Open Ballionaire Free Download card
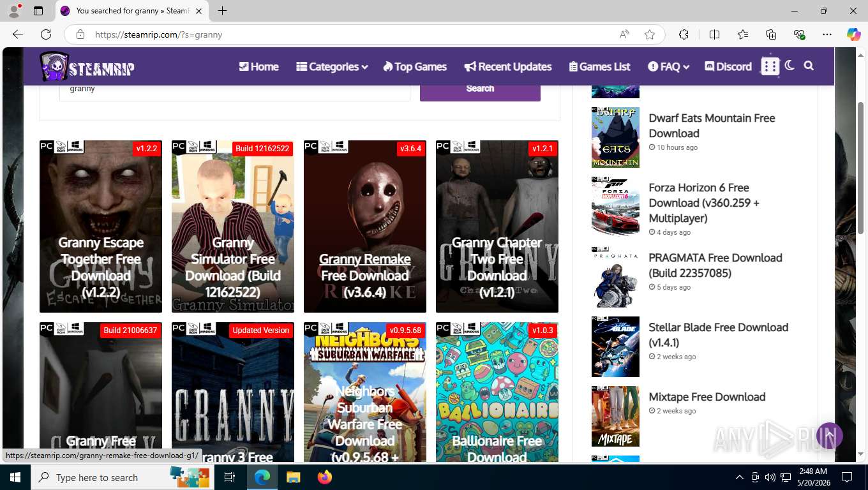 [x=497, y=392]
